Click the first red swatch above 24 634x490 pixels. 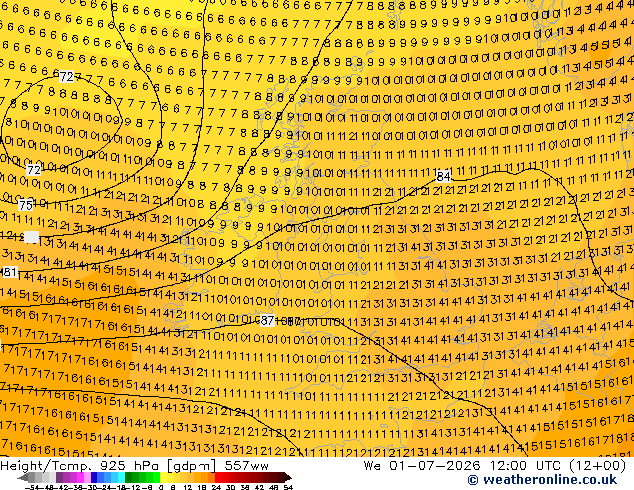coord(218,478)
